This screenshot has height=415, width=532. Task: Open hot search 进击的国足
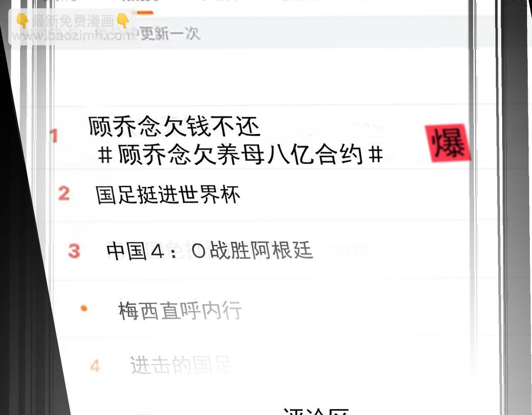pyautogui.click(x=180, y=365)
